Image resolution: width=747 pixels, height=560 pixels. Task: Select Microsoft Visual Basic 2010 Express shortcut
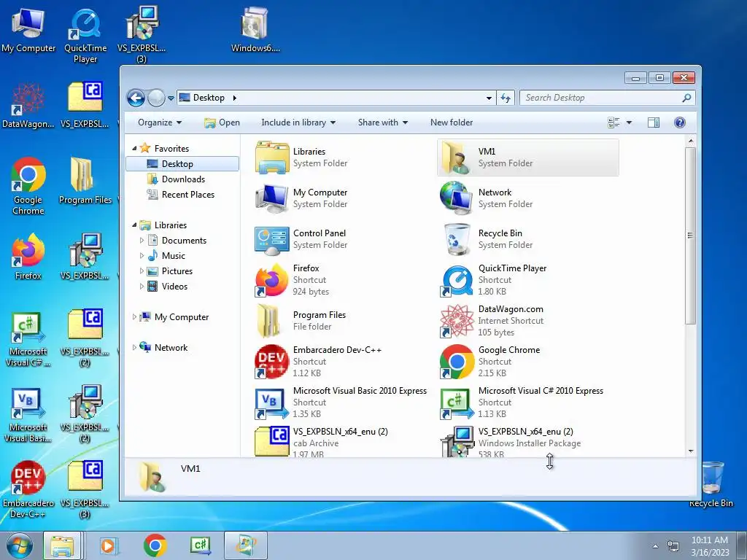pos(271,402)
